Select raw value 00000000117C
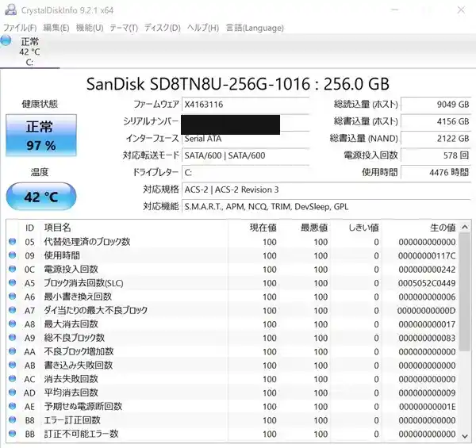476x448 pixels. click(x=427, y=255)
